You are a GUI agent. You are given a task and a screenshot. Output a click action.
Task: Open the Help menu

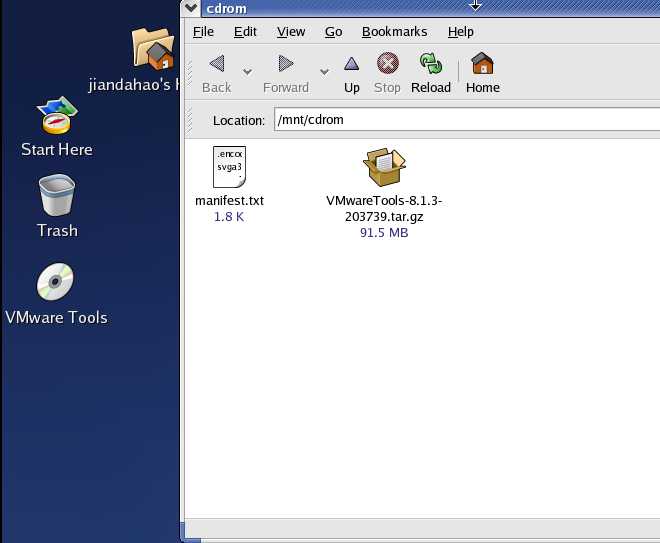460,32
